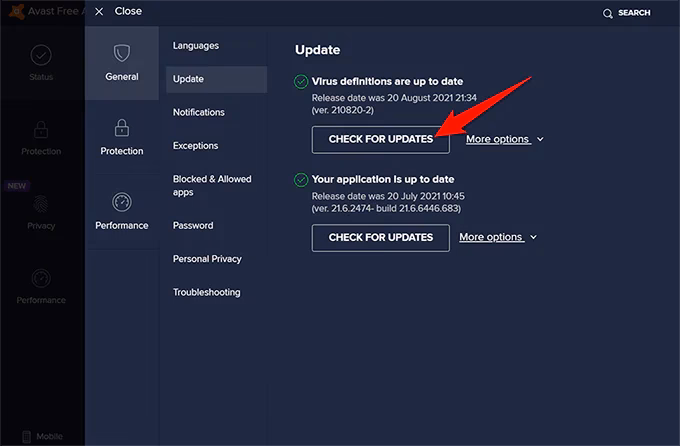Click the SEARCH label
The image size is (680, 446).
coord(634,13)
